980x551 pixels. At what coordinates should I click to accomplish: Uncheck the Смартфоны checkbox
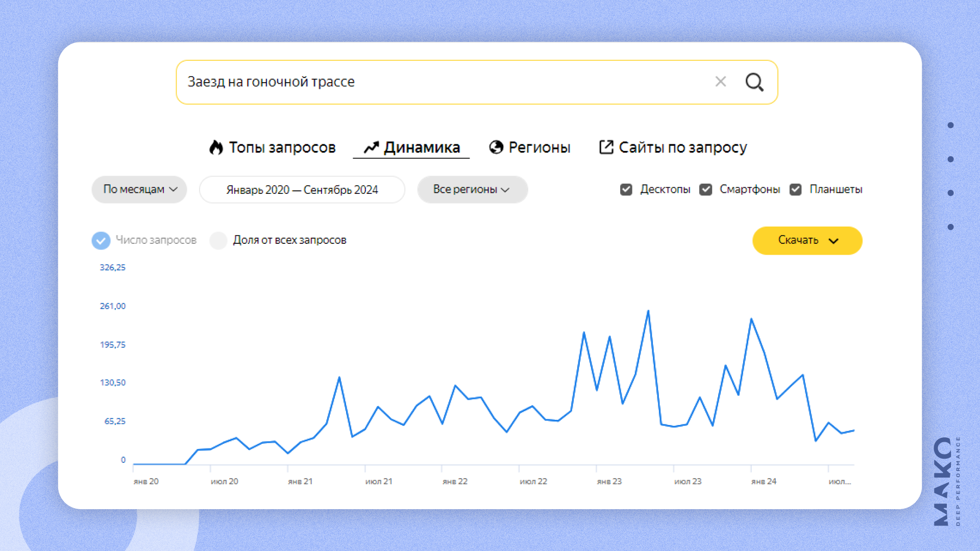(x=705, y=190)
